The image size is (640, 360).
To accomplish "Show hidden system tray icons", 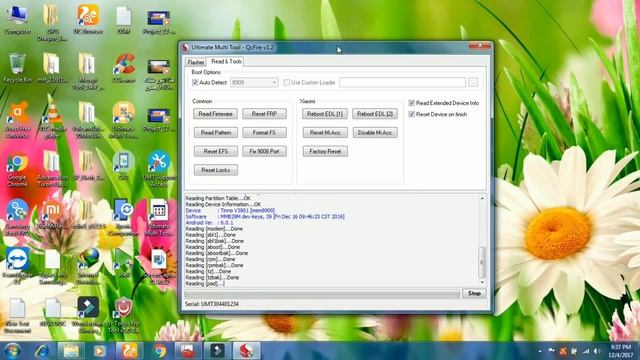I will tap(540, 351).
